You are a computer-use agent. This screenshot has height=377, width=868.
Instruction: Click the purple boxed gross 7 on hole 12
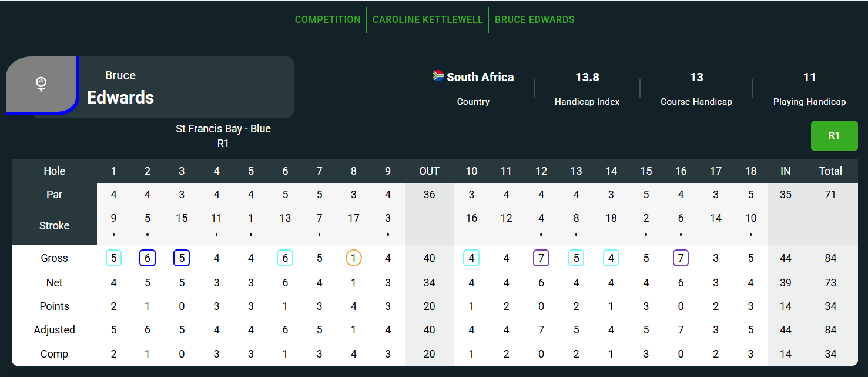541,258
